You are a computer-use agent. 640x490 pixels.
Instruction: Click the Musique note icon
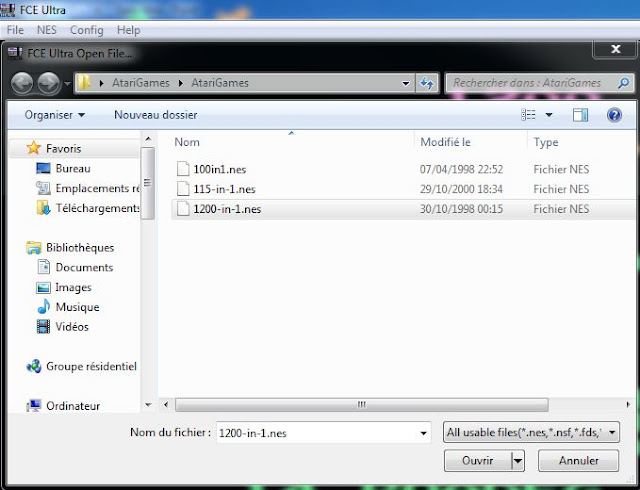click(43, 307)
